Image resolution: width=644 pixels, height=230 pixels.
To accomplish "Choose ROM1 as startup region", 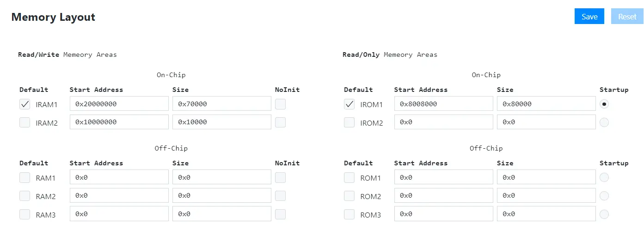I will click(604, 178).
